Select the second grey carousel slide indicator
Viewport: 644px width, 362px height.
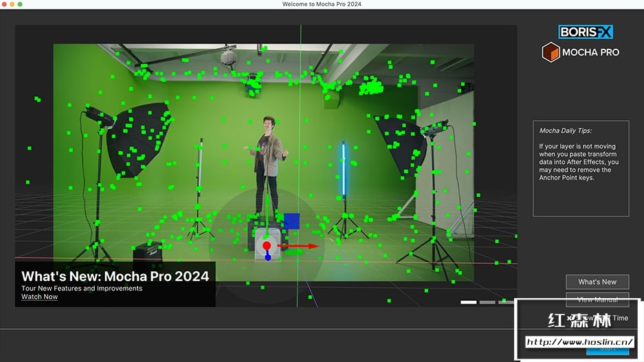point(487,302)
